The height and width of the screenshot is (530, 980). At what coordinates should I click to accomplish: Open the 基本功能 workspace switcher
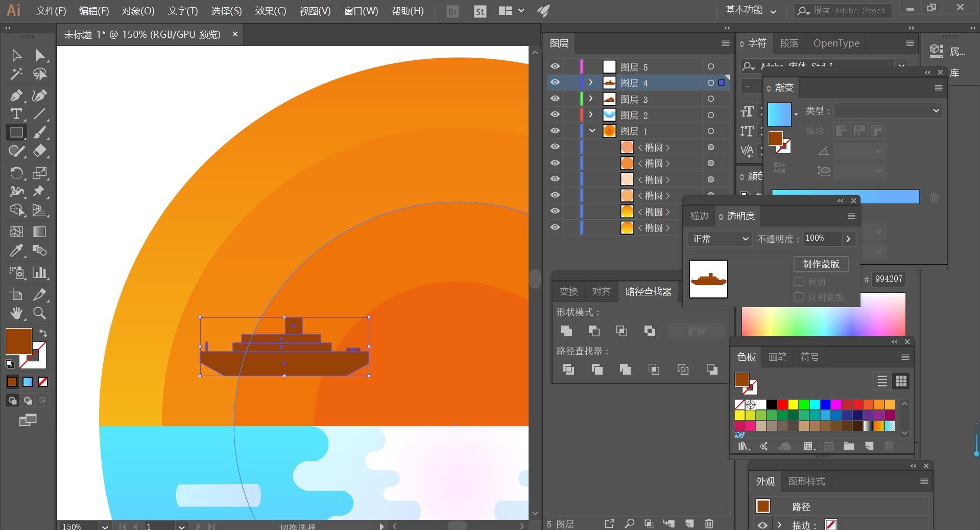pyautogui.click(x=750, y=10)
